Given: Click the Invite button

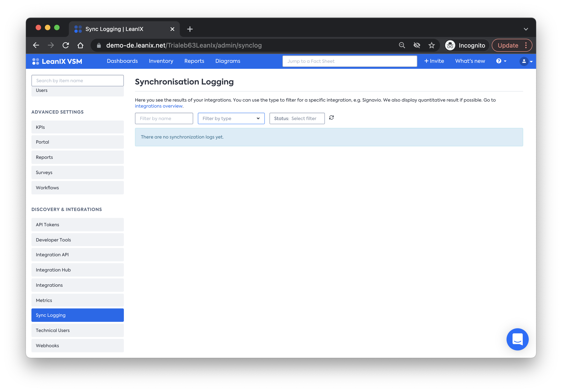Looking at the screenshot, I should pos(434,61).
